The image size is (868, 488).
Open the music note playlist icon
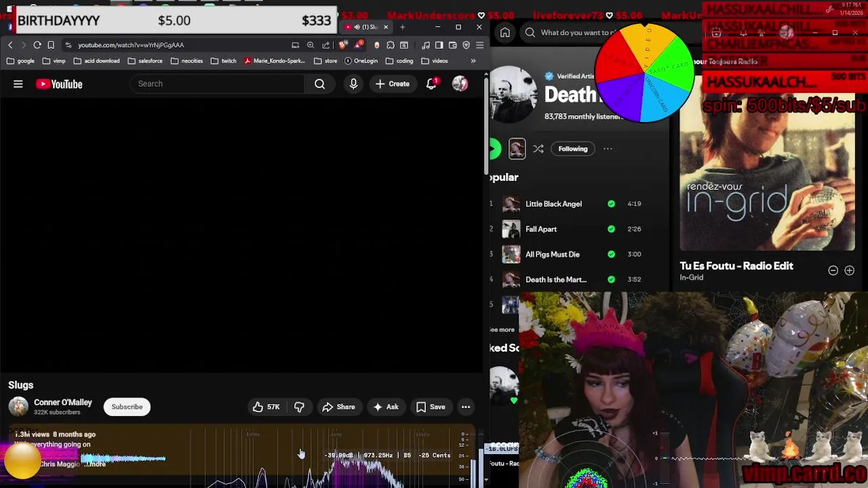425,45
